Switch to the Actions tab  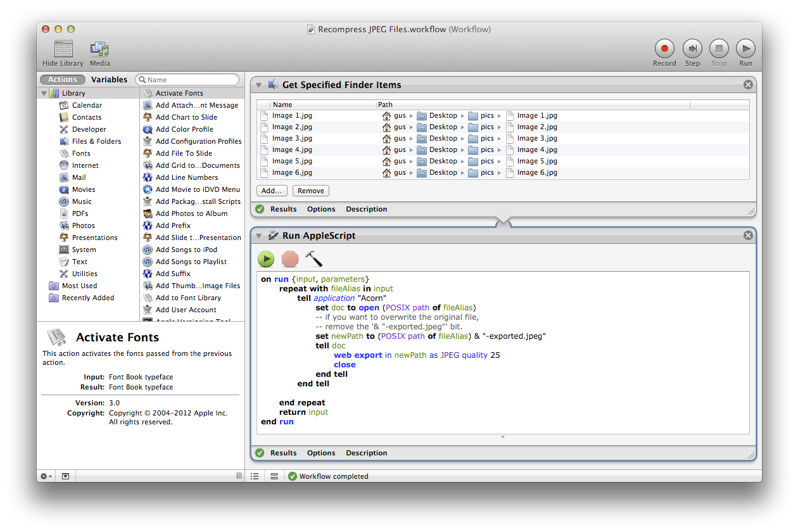coord(63,80)
